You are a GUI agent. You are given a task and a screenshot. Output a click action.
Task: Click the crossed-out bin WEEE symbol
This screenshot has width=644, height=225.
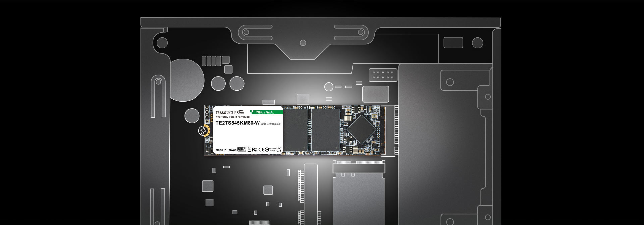click(x=249, y=149)
